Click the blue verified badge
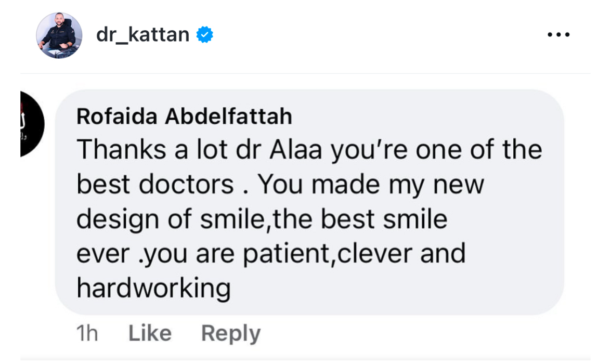This screenshot has width=611, height=364. tap(204, 35)
